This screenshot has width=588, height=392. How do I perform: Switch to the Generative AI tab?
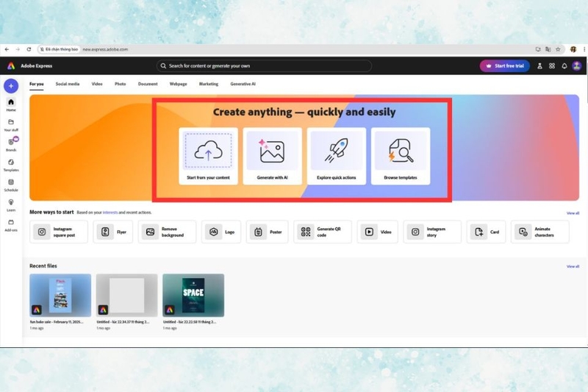coord(243,84)
